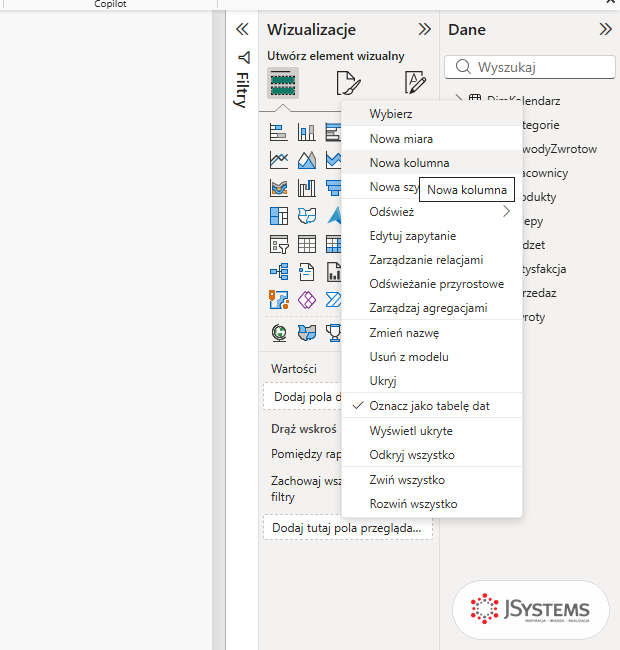Screen dimensions: 620x650
Task: Click the Dodaj tutaj pola przegląda... well
Action: tap(348, 528)
